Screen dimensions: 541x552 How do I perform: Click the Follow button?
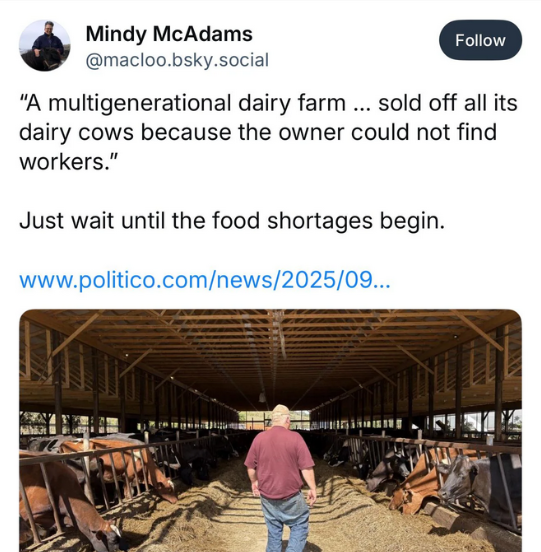click(x=480, y=40)
